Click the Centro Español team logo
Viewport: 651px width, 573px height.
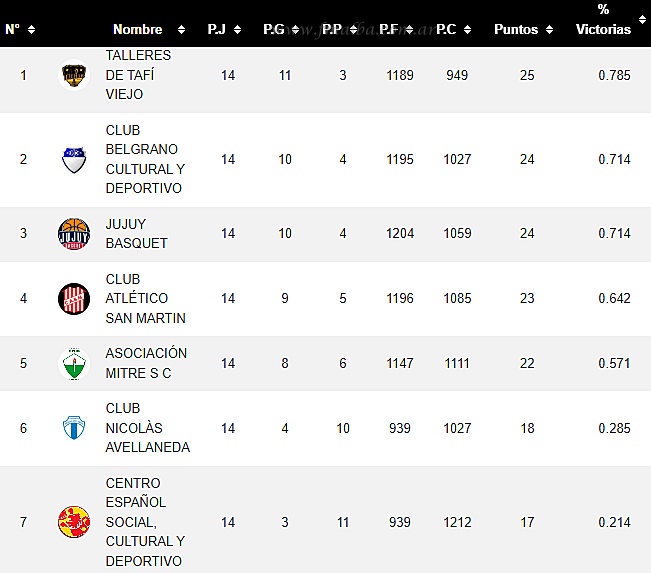pyautogui.click(x=74, y=522)
